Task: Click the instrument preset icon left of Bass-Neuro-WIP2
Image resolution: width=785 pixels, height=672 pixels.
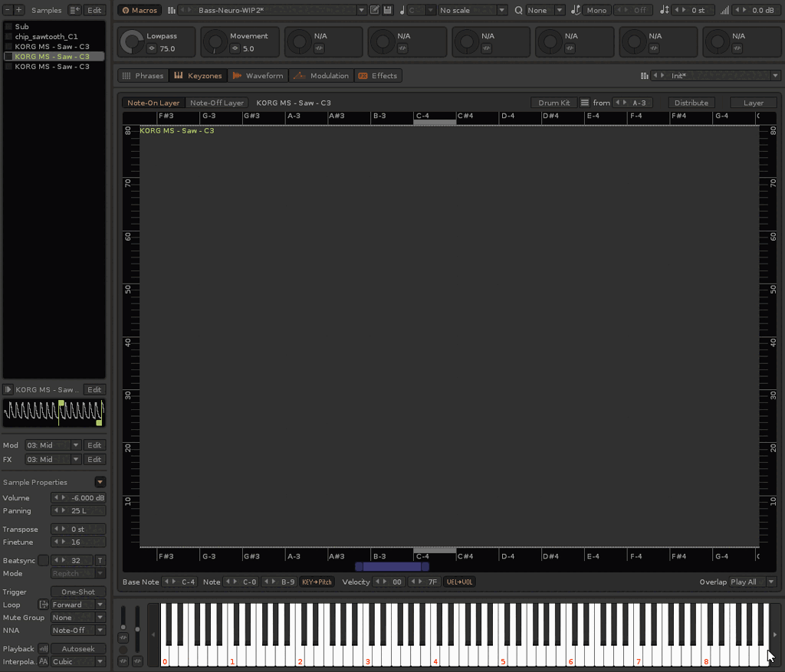Action: pyautogui.click(x=171, y=10)
